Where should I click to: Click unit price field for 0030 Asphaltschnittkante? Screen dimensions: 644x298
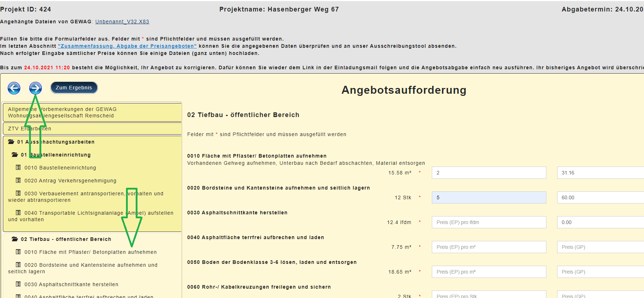(489, 222)
